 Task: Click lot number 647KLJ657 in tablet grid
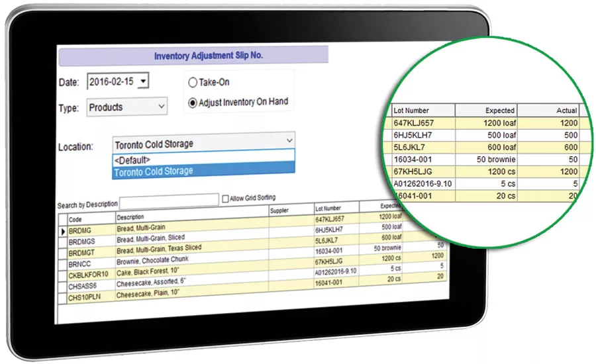click(330, 219)
